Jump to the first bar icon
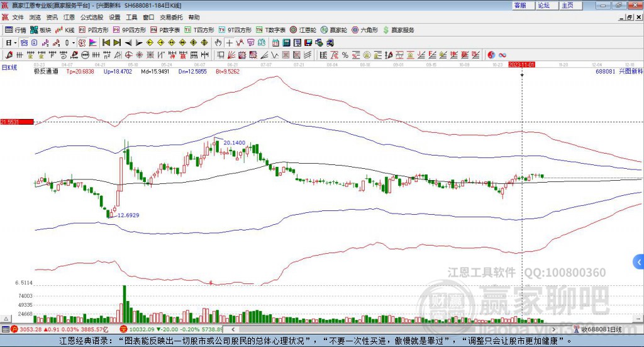This screenshot has width=644, height=347. pyautogui.click(x=106, y=43)
